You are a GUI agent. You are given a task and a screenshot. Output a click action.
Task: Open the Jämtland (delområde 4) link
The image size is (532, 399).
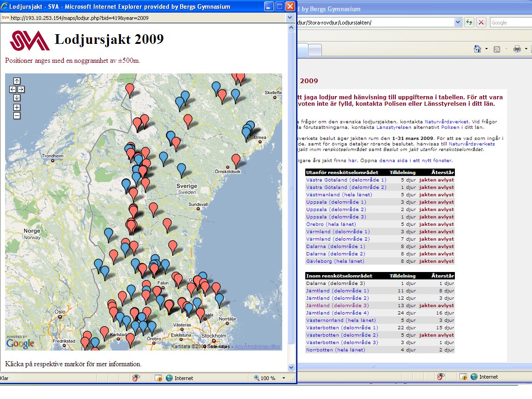[x=337, y=313]
